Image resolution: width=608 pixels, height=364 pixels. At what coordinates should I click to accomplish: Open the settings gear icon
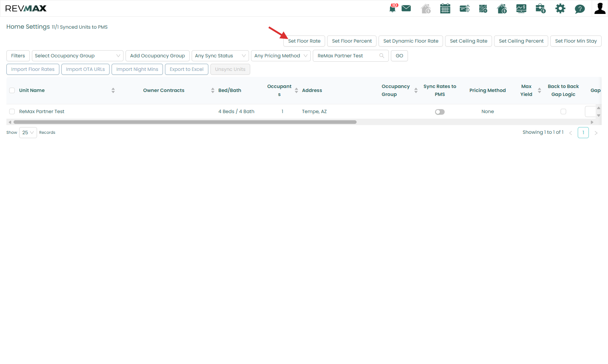click(560, 8)
